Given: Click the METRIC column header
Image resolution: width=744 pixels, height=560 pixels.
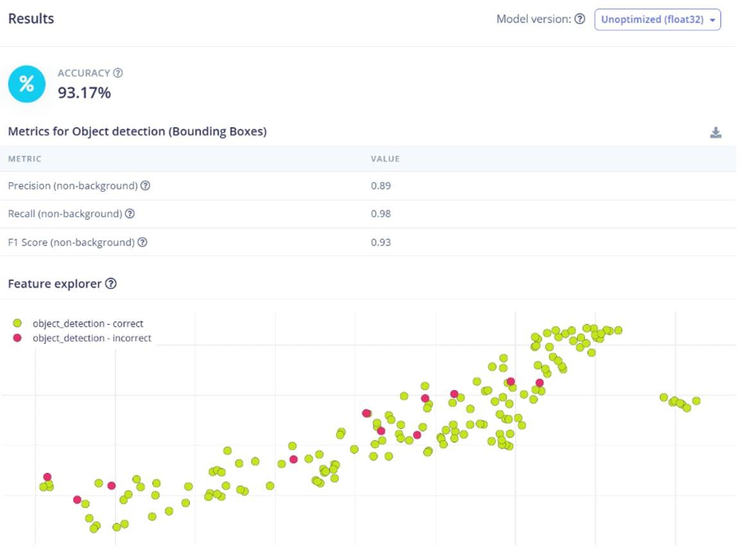Looking at the screenshot, I should coord(25,159).
